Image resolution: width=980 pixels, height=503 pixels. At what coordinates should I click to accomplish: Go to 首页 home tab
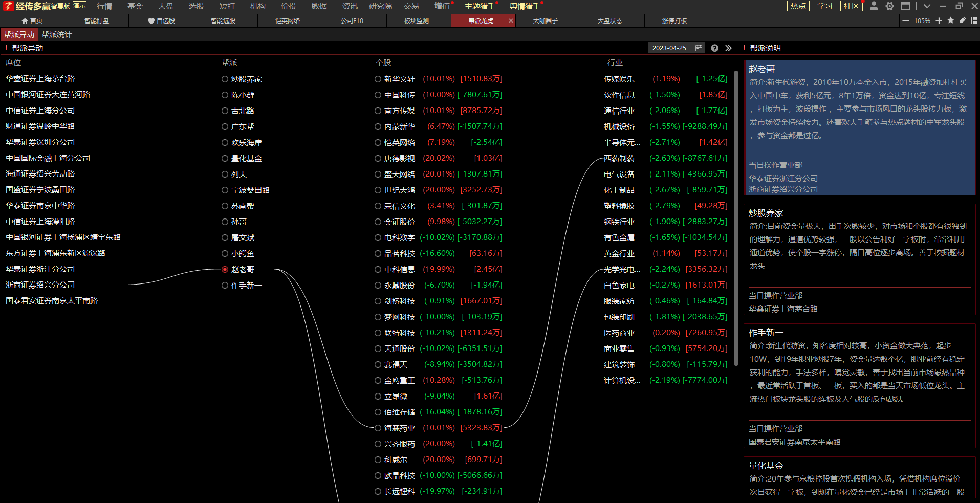point(32,21)
